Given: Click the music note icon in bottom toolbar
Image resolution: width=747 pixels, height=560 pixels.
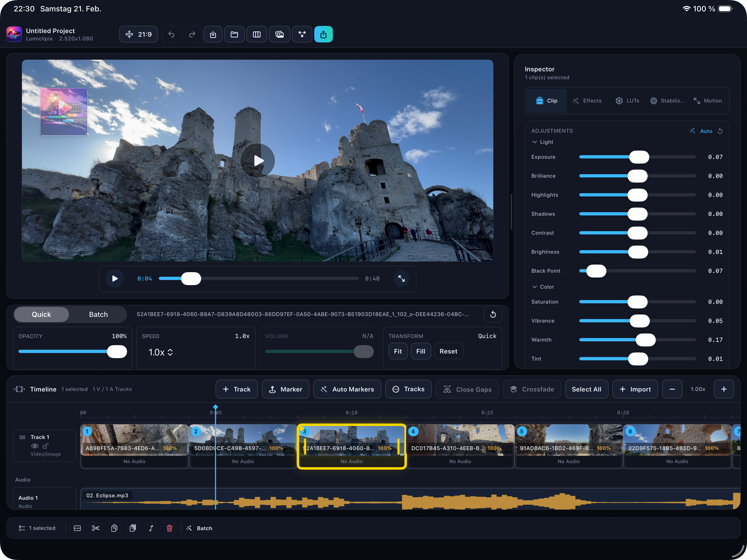Looking at the screenshot, I should point(151,528).
